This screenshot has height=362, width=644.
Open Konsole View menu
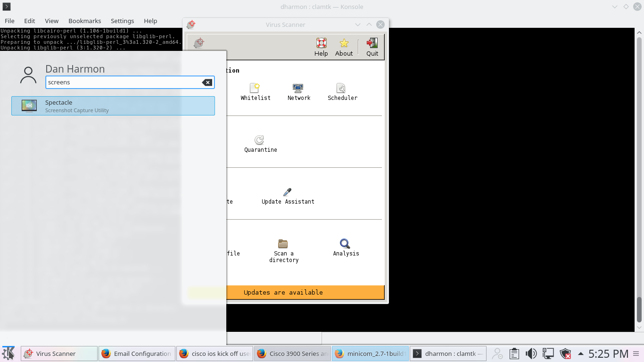pyautogui.click(x=52, y=21)
